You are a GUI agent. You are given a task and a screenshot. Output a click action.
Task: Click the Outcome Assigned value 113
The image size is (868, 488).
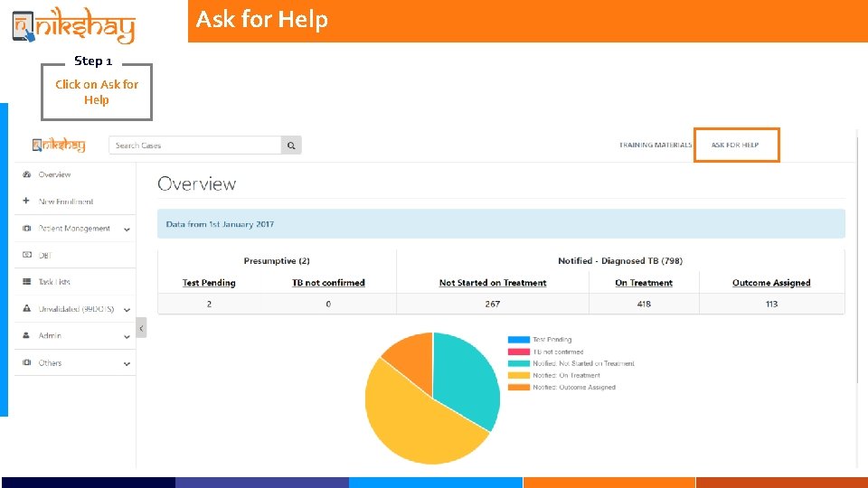click(x=771, y=304)
